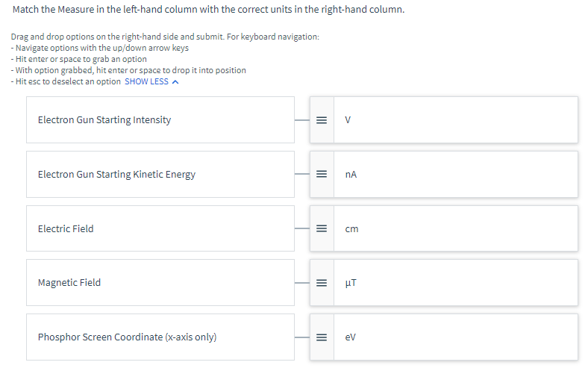Select the nA unit option
This screenshot has width=588, height=368.
tap(455, 175)
